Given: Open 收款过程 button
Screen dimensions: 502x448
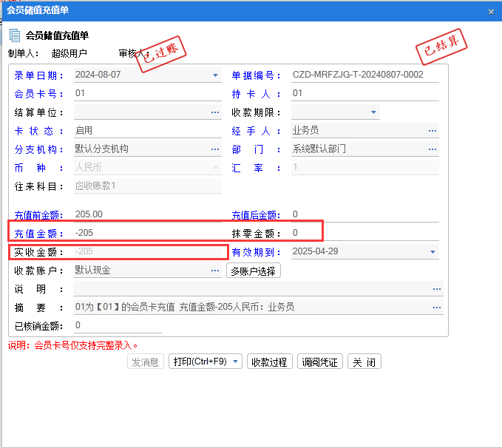Looking at the screenshot, I should coord(269,362).
